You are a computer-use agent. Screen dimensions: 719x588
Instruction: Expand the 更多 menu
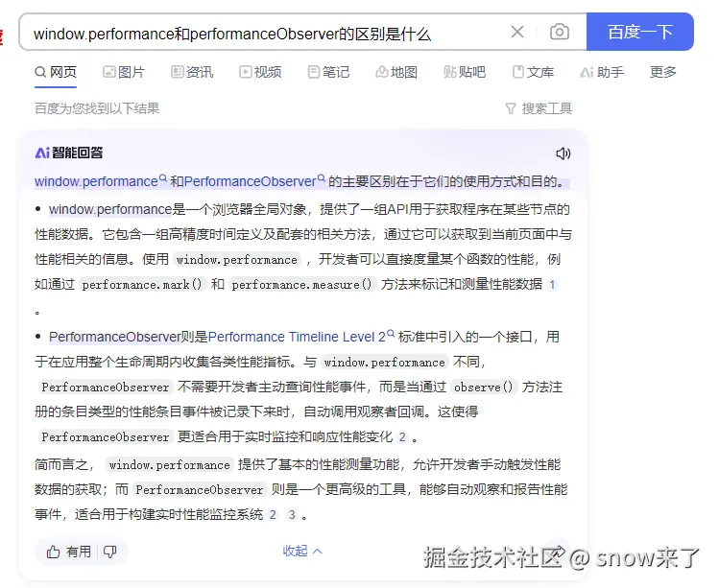pos(663,72)
